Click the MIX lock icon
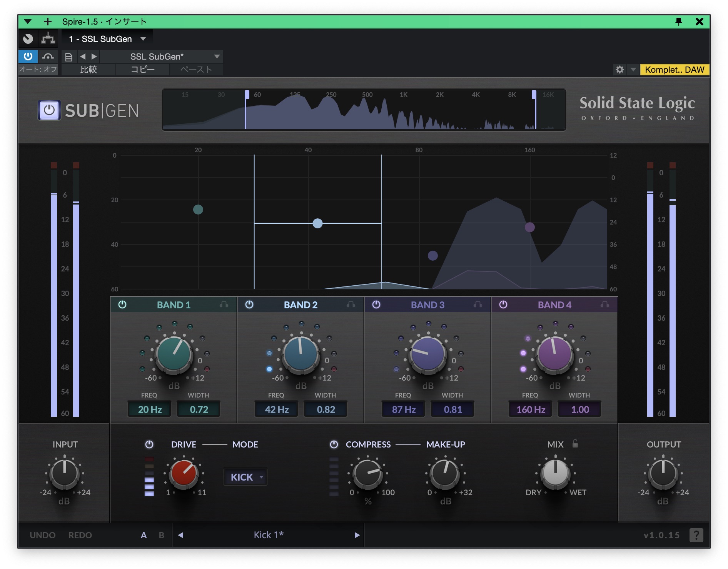The image size is (728, 569). (575, 444)
